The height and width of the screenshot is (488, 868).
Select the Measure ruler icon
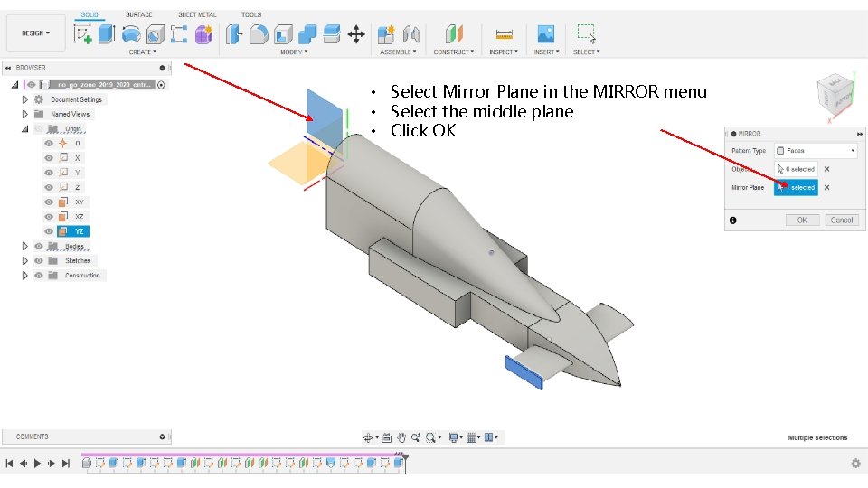[x=504, y=34]
